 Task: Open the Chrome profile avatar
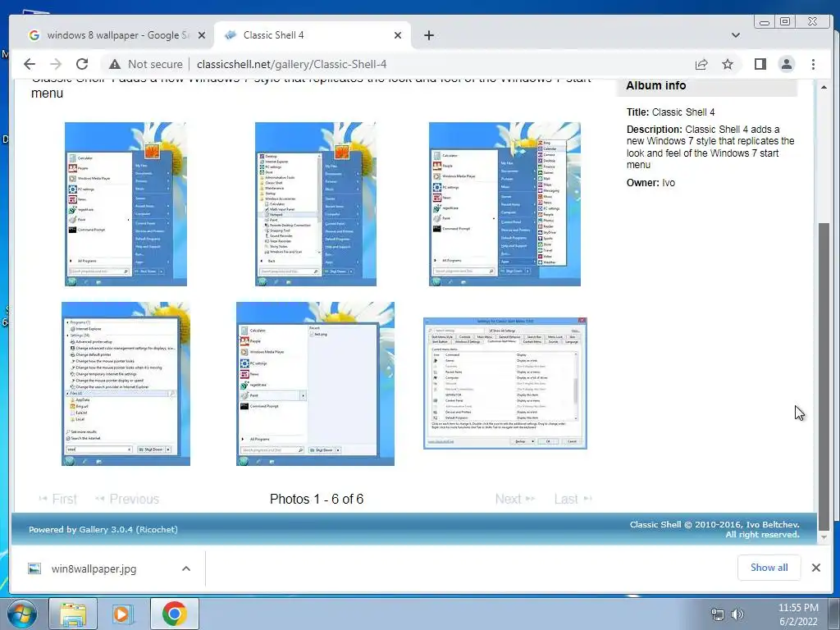[787, 64]
